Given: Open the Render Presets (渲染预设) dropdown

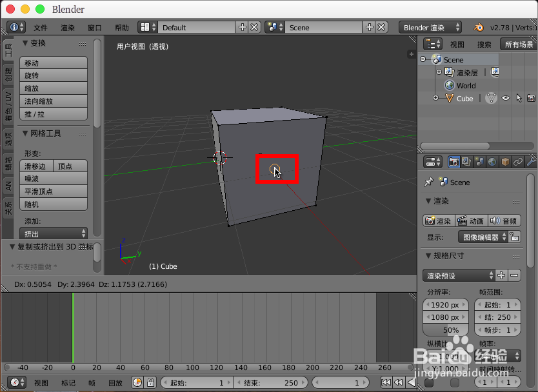Looking at the screenshot, I should (459, 275).
